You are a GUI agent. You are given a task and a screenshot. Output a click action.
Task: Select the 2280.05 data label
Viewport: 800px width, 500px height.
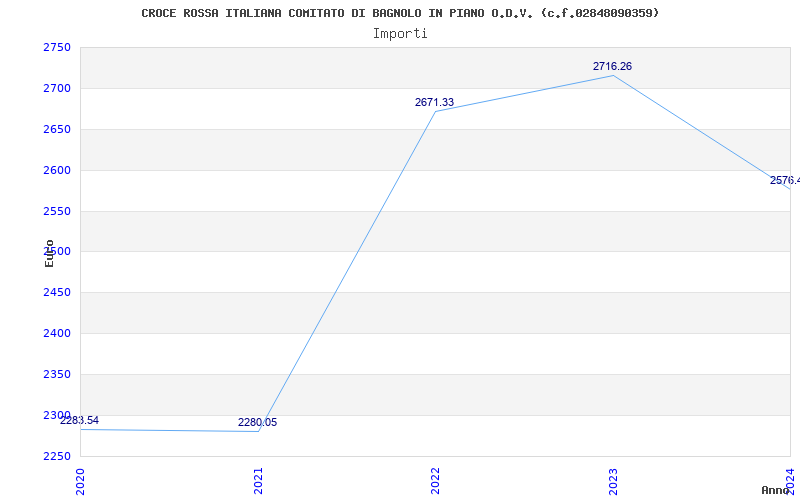[257, 422]
